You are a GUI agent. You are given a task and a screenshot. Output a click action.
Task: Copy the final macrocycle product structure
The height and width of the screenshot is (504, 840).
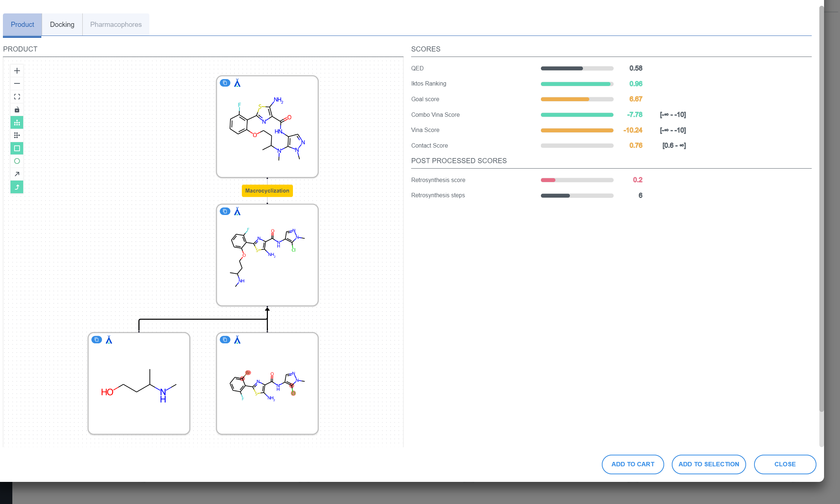(x=225, y=83)
